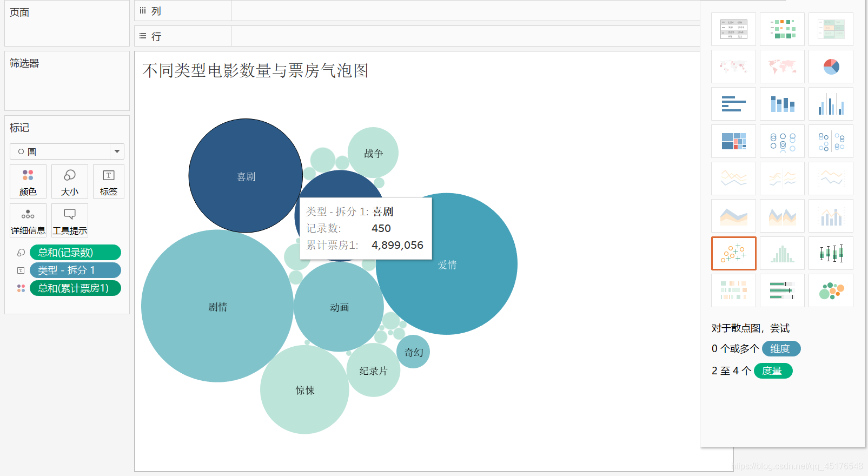Select the continuous lines chart type
The height and width of the screenshot is (476, 868).
(733, 178)
